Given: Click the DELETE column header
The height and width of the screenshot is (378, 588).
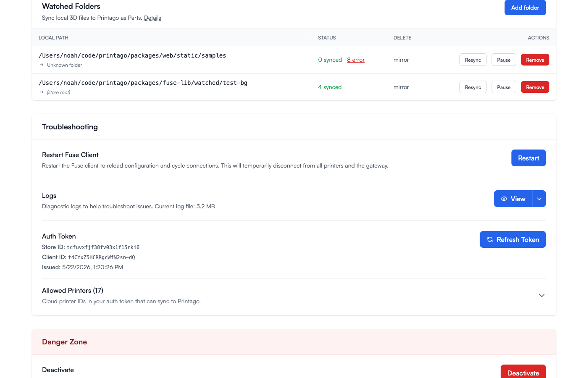Looking at the screenshot, I should pos(402,38).
